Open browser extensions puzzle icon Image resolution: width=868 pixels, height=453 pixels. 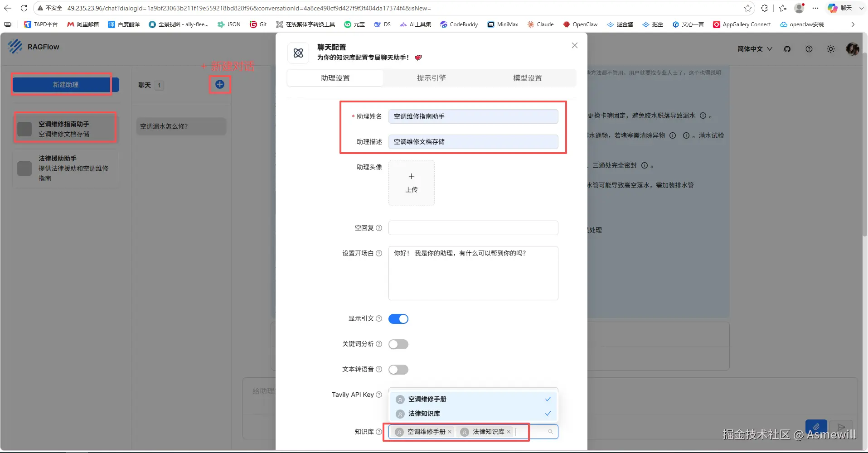[765, 8]
